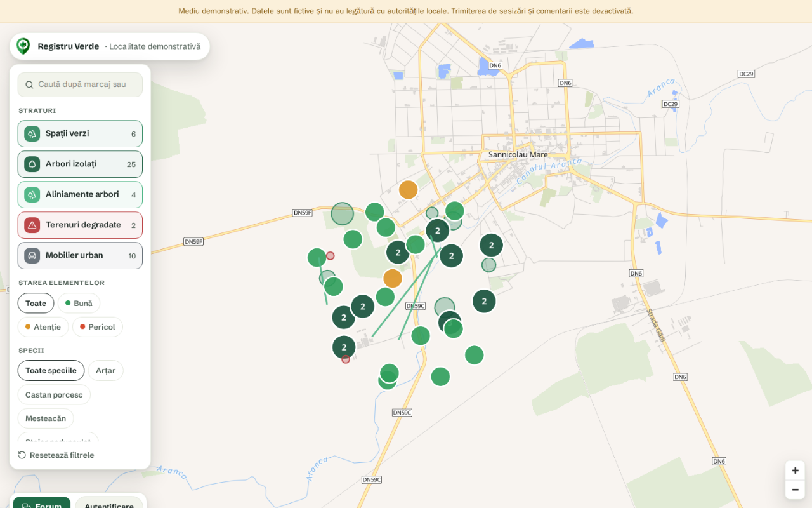Toggle the Arbori izolați layer

pyautogui.click(x=80, y=164)
